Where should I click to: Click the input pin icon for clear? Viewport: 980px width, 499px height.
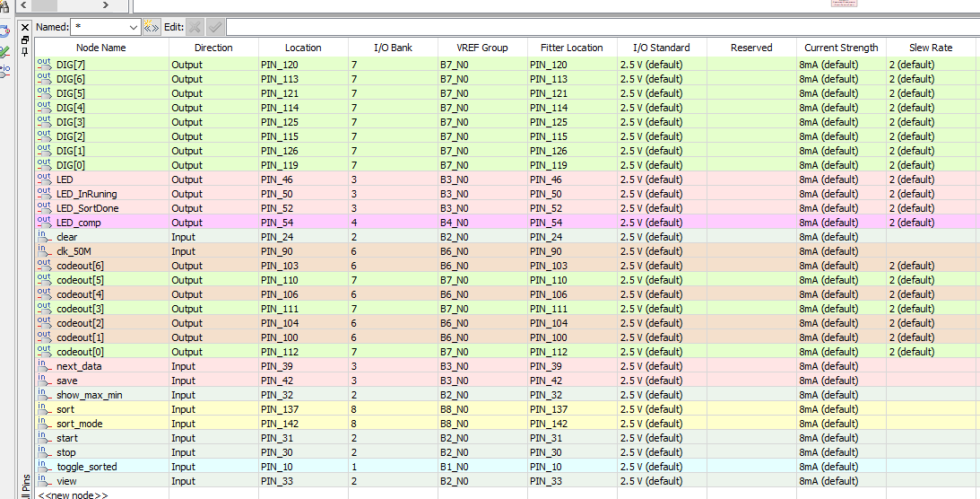point(44,236)
